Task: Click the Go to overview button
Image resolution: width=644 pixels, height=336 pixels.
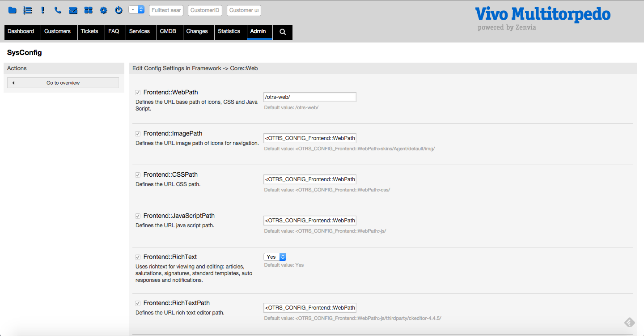Action: 63,83
